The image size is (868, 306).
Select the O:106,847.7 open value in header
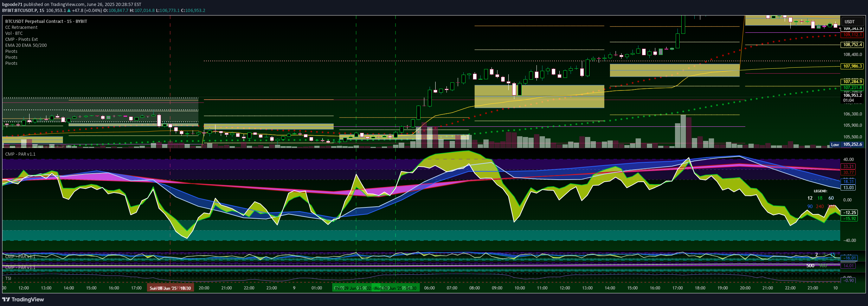point(116,11)
